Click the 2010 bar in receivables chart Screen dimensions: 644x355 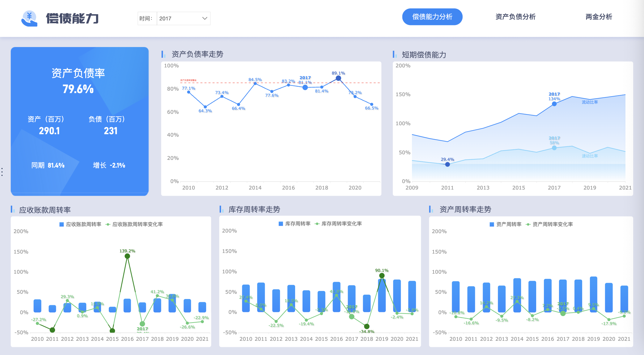tap(37, 306)
